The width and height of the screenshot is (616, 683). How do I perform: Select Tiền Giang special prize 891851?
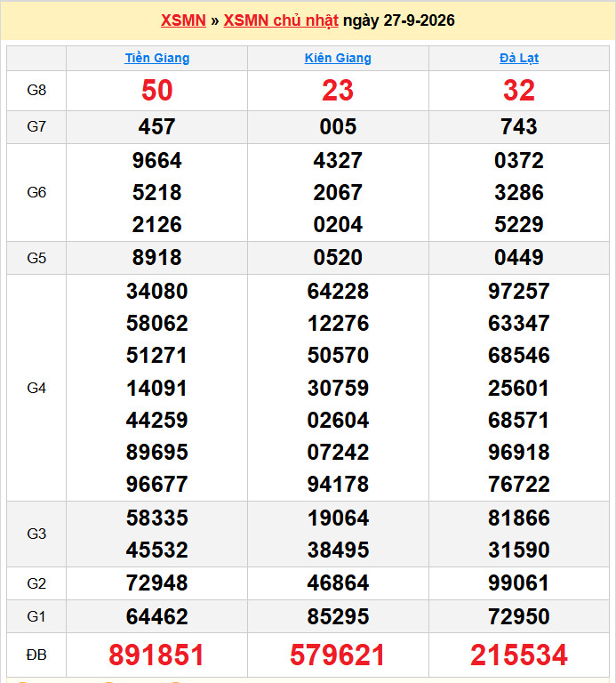(156, 655)
